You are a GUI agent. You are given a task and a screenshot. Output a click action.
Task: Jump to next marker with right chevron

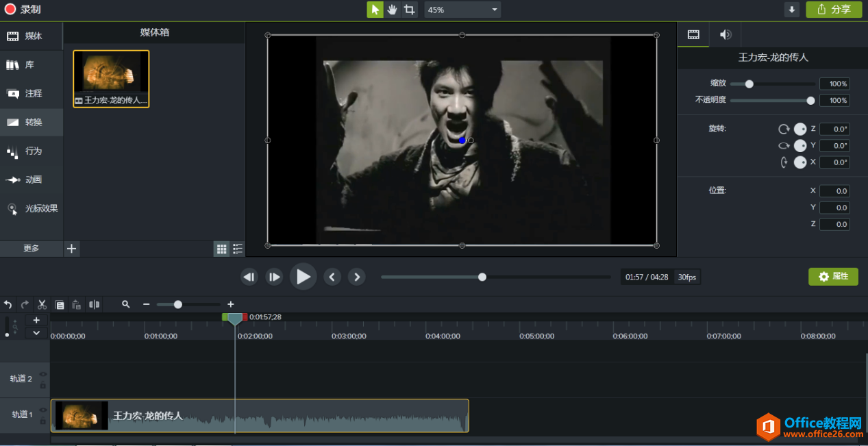(356, 277)
